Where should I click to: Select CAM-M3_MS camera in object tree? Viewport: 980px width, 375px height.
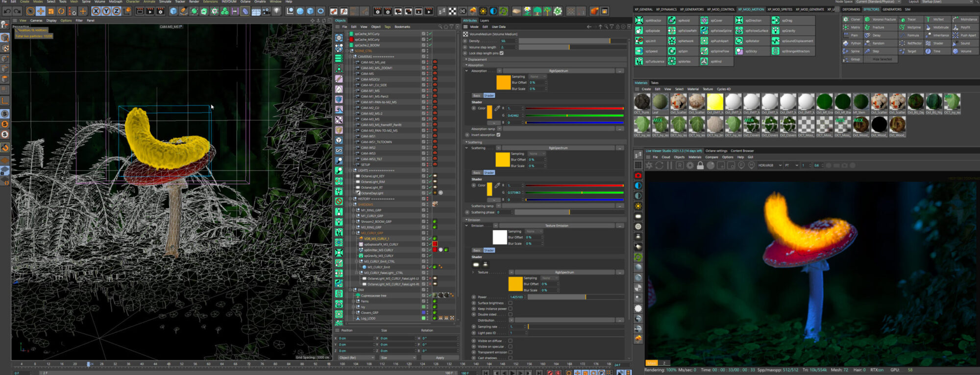pyautogui.click(x=370, y=119)
